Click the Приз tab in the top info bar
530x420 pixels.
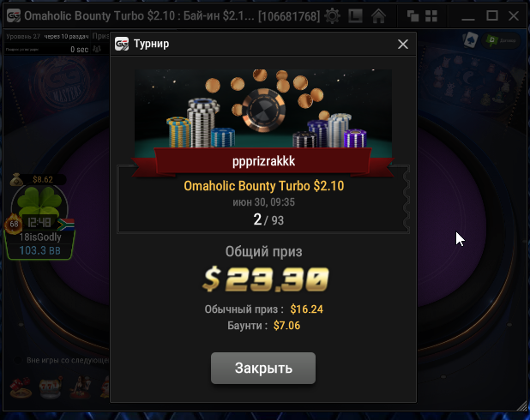tap(100, 36)
